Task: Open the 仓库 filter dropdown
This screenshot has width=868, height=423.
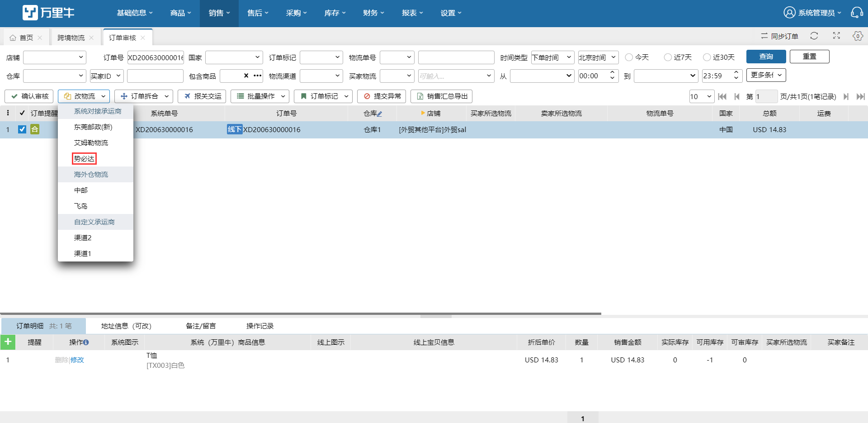Action: coord(54,76)
